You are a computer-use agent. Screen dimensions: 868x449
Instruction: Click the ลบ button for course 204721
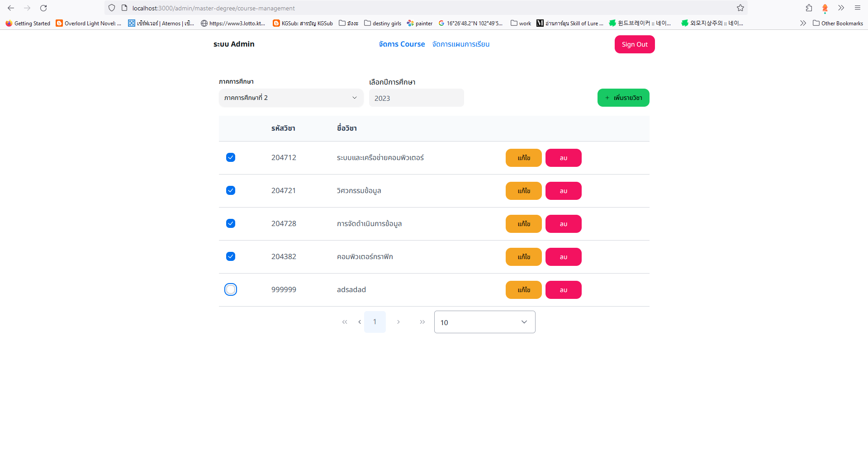tap(563, 190)
